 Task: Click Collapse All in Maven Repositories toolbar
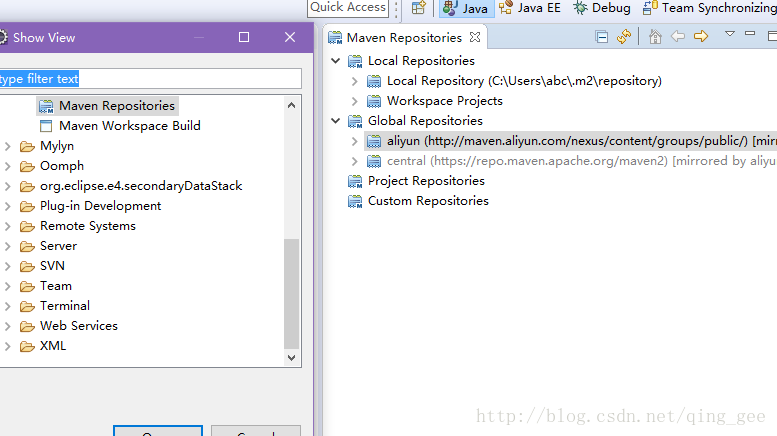(602, 37)
